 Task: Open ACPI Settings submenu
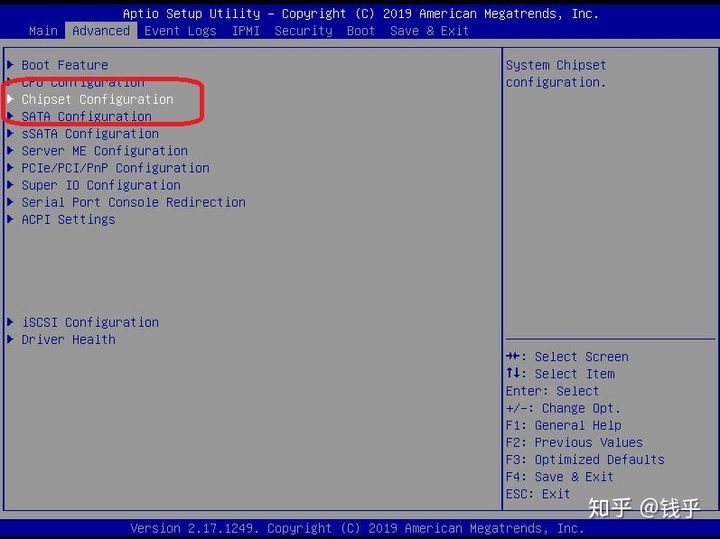pos(68,219)
